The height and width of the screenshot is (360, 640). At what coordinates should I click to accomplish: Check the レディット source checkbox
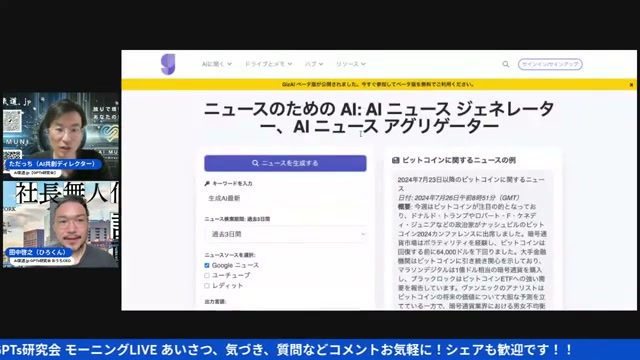[x=207, y=286]
